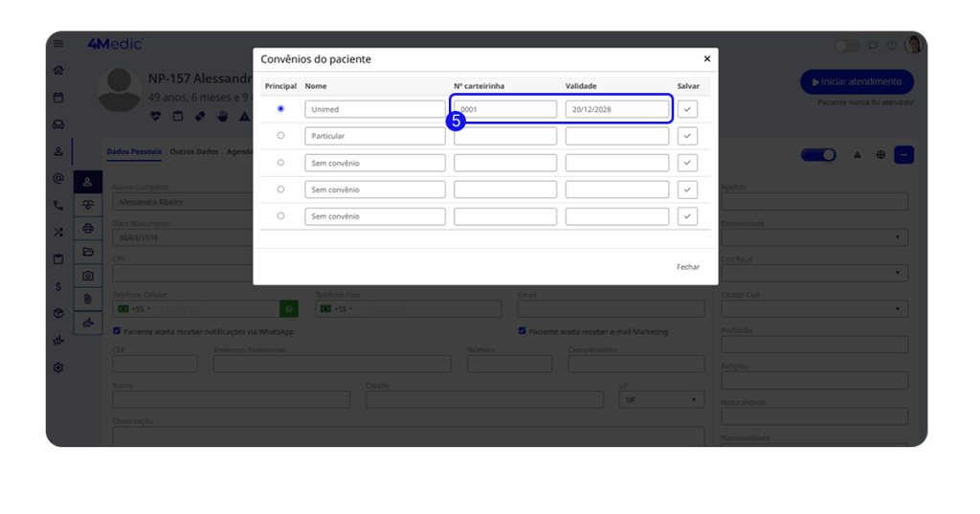This screenshot has height=514, width=980.
Task: Open the UF state dropdown
Action: (661, 399)
